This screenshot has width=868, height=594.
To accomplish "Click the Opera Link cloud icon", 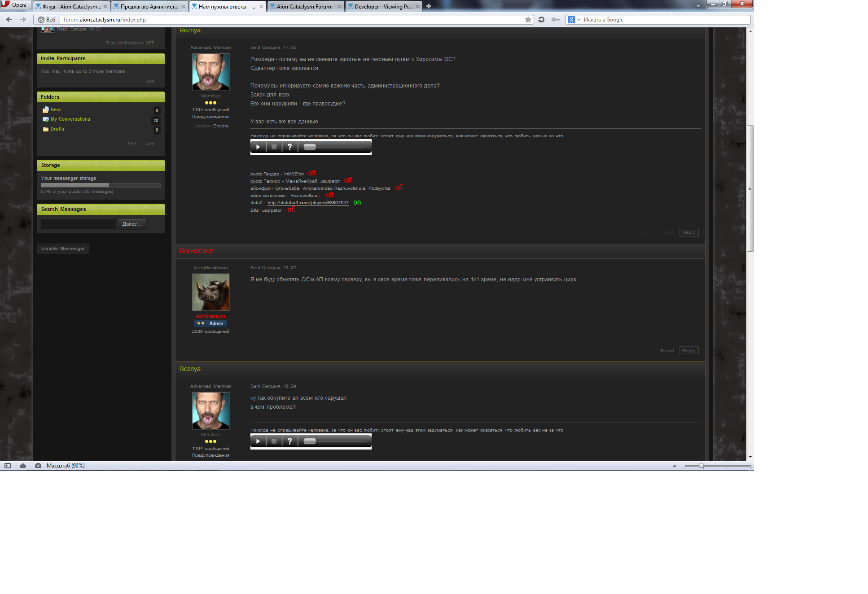I will [x=23, y=466].
